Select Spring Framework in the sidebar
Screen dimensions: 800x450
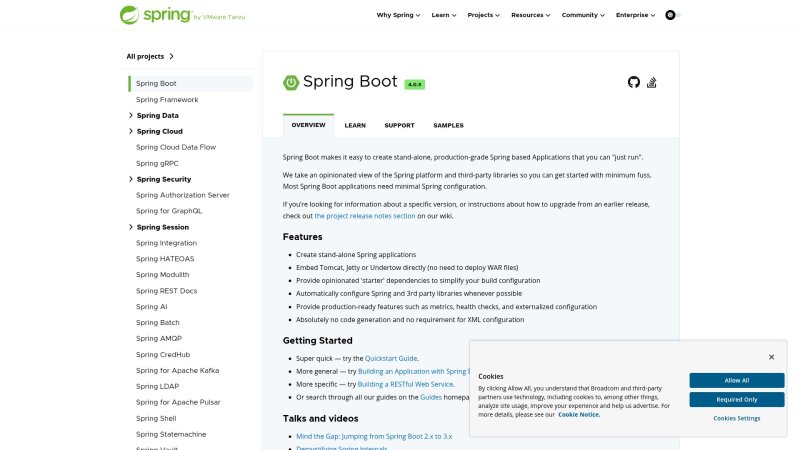coord(167,100)
